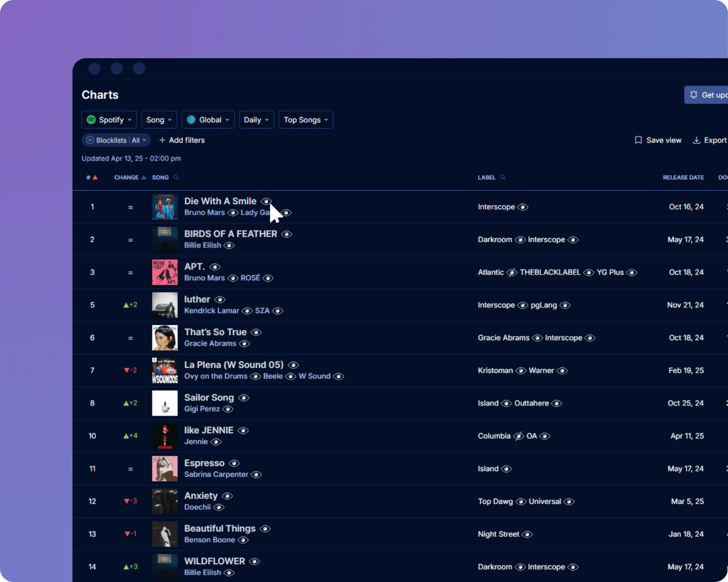Click the search icon beside the SONG header
Viewport: 728px width, 582px height.
tap(175, 177)
